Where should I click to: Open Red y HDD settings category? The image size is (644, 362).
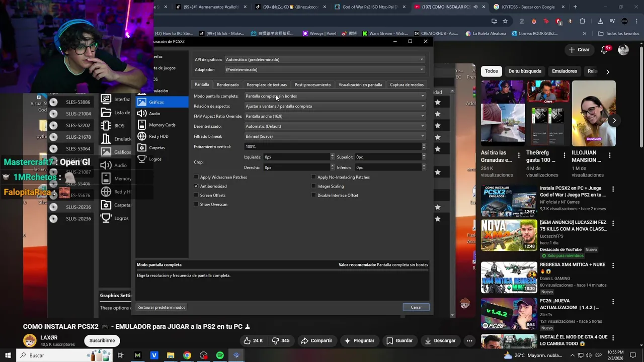(x=162, y=136)
